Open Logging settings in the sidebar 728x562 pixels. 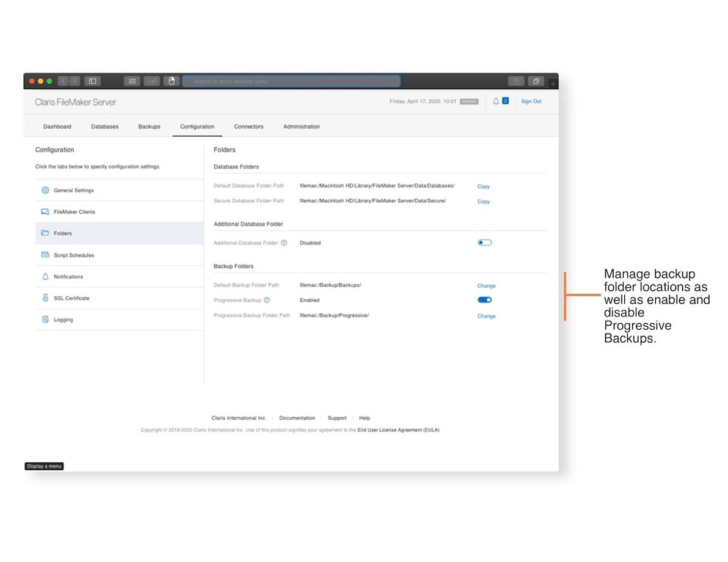tap(119, 319)
